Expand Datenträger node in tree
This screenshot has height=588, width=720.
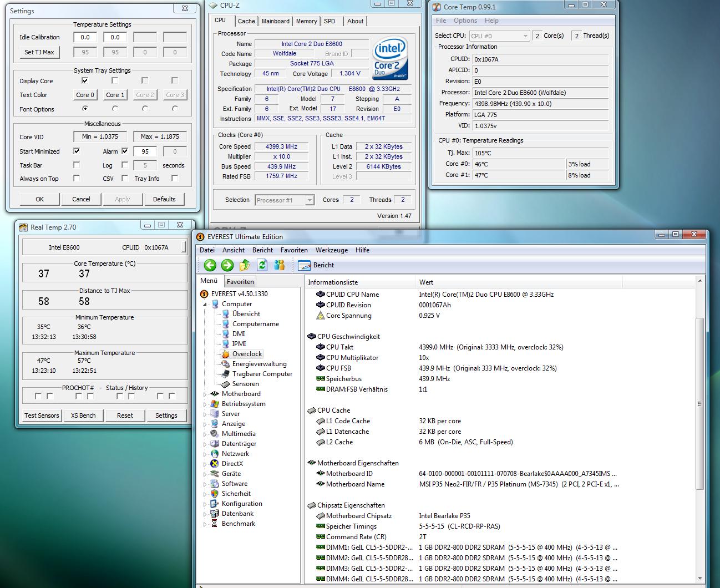pyautogui.click(x=205, y=444)
